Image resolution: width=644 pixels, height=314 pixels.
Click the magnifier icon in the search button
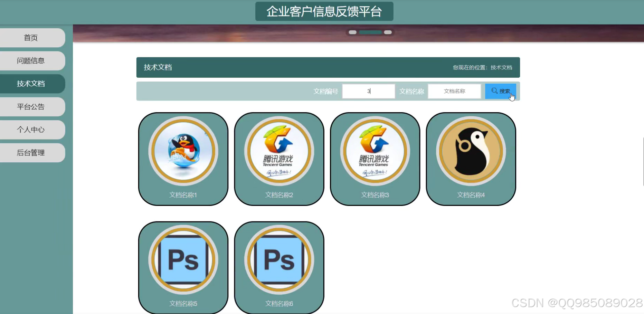click(493, 91)
